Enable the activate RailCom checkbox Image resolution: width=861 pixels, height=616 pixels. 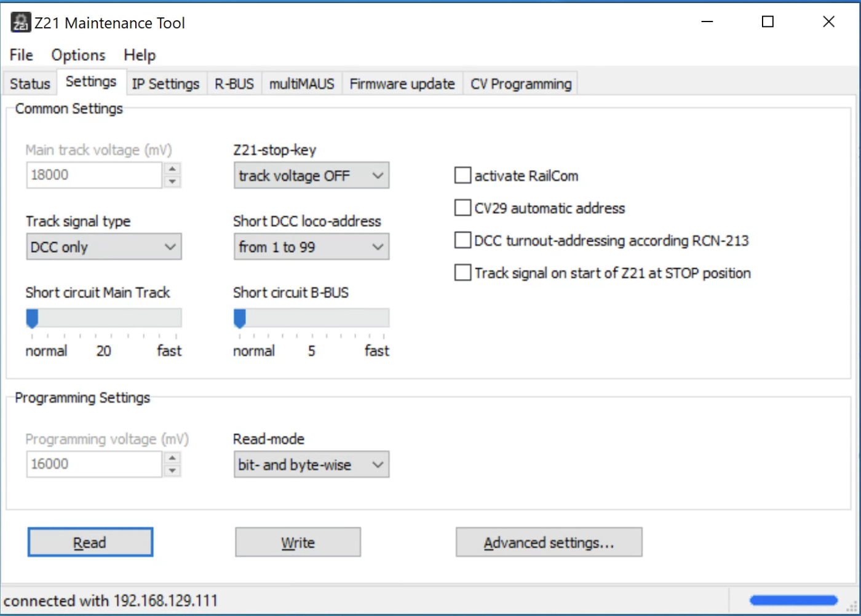(462, 176)
